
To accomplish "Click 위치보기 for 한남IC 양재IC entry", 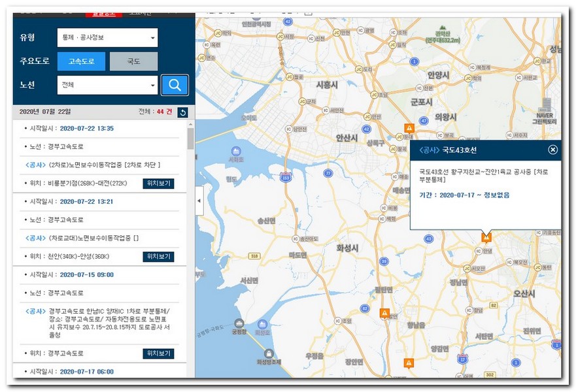I will point(158,353).
